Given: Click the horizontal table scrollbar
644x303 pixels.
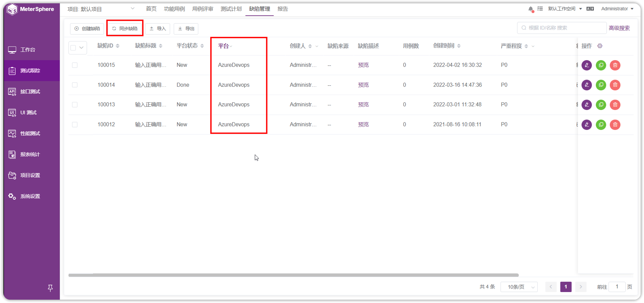Looking at the screenshot, I should 294,275.
